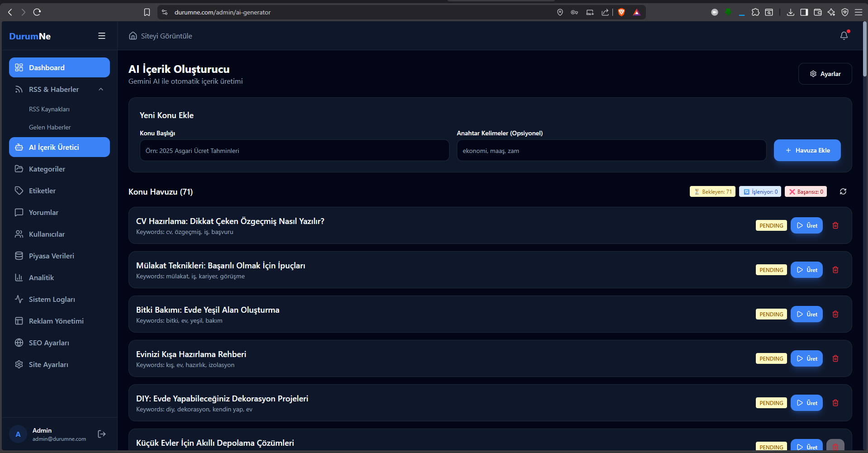Open Sistem Logları
The image size is (868, 453).
59,299
